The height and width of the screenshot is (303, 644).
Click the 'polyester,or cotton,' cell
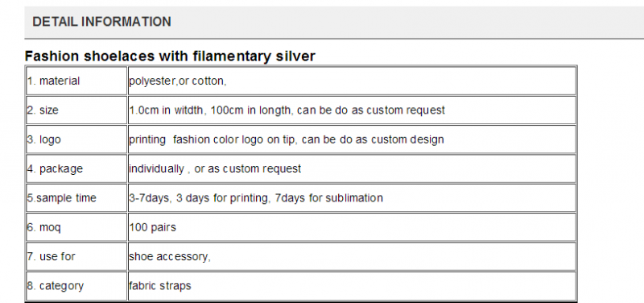tap(352, 81)
